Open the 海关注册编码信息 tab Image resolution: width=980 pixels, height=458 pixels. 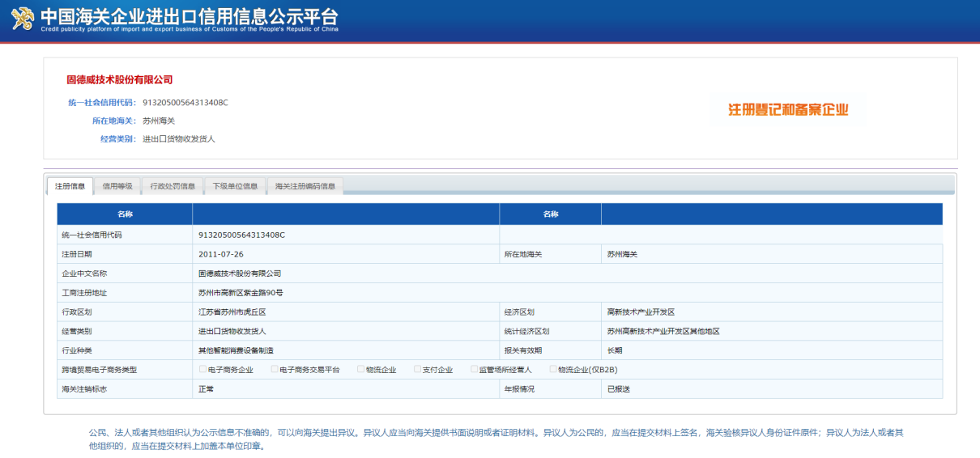pos(305,186)
